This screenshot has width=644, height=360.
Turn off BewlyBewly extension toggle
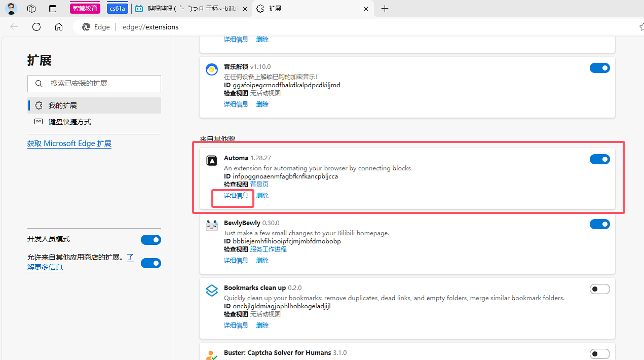tap(600, 224)
